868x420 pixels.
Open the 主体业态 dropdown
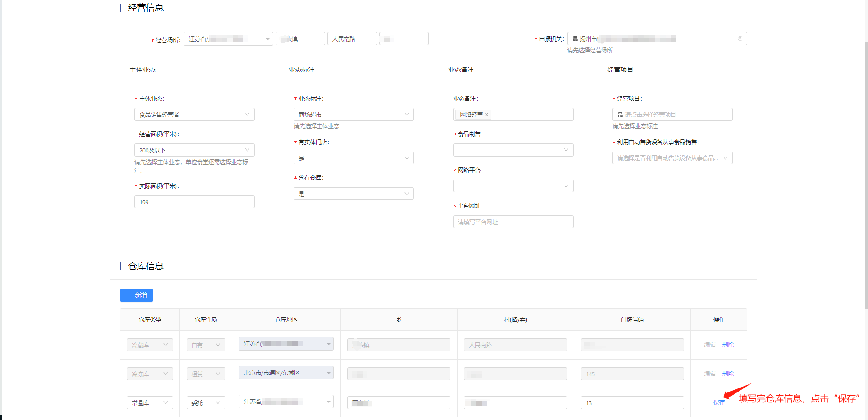[194, 115]
